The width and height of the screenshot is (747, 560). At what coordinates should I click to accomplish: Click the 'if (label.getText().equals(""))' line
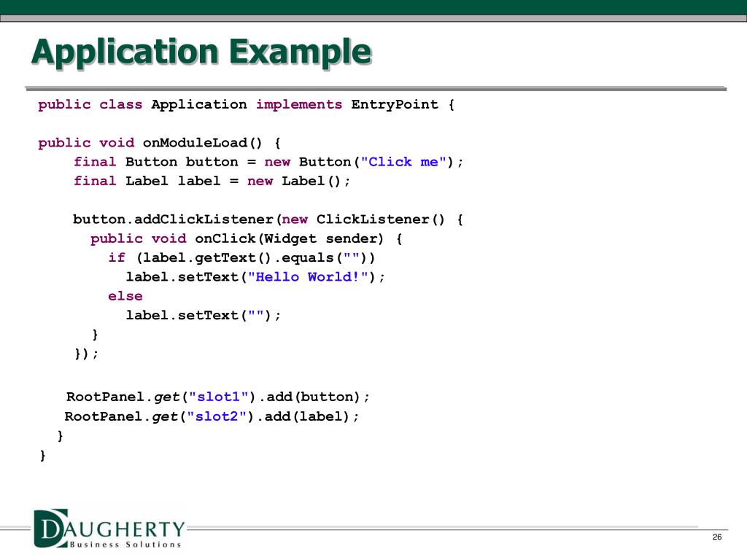(x=241, y=257)
